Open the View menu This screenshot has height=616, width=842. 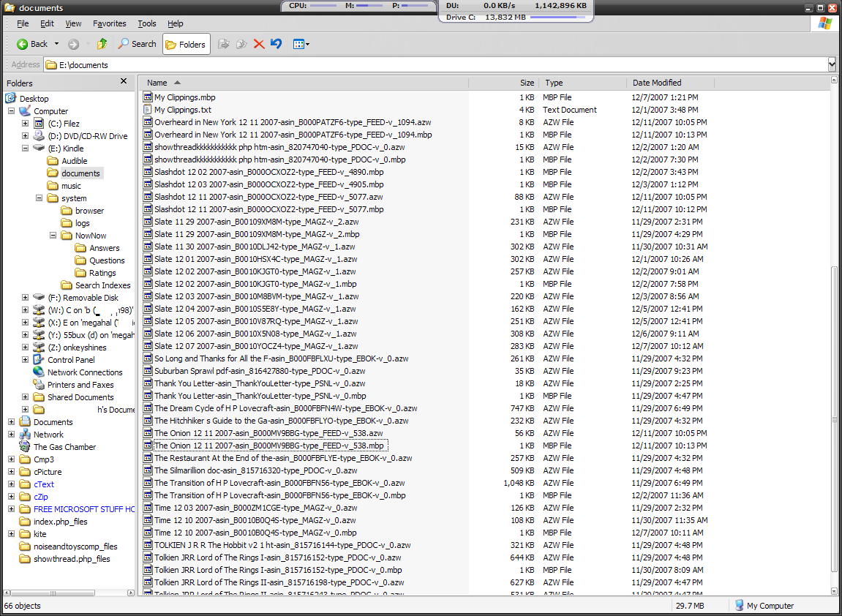point(74,23)
